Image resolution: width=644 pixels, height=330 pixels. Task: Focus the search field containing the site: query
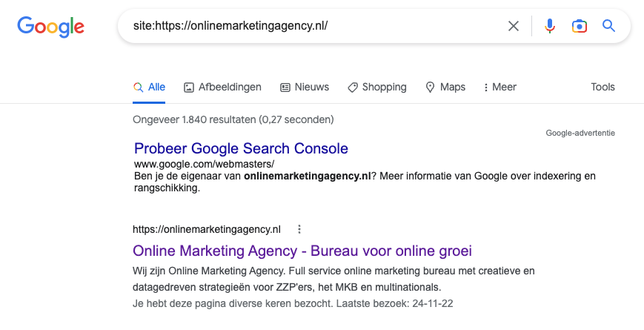311,27
